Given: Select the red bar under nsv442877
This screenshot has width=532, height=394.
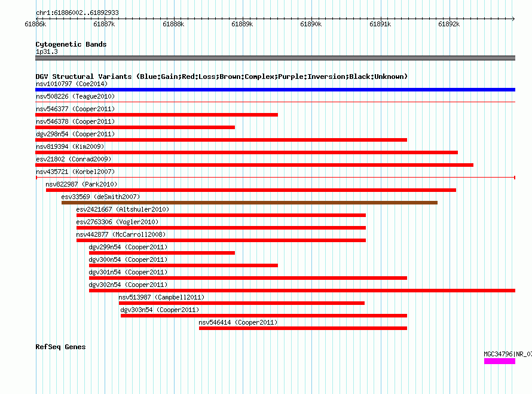Looking at the screenshot, I should click(221, 240).
